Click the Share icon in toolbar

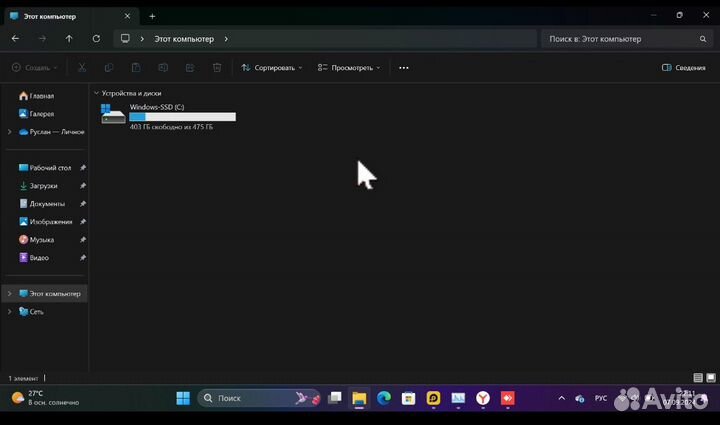190,67
